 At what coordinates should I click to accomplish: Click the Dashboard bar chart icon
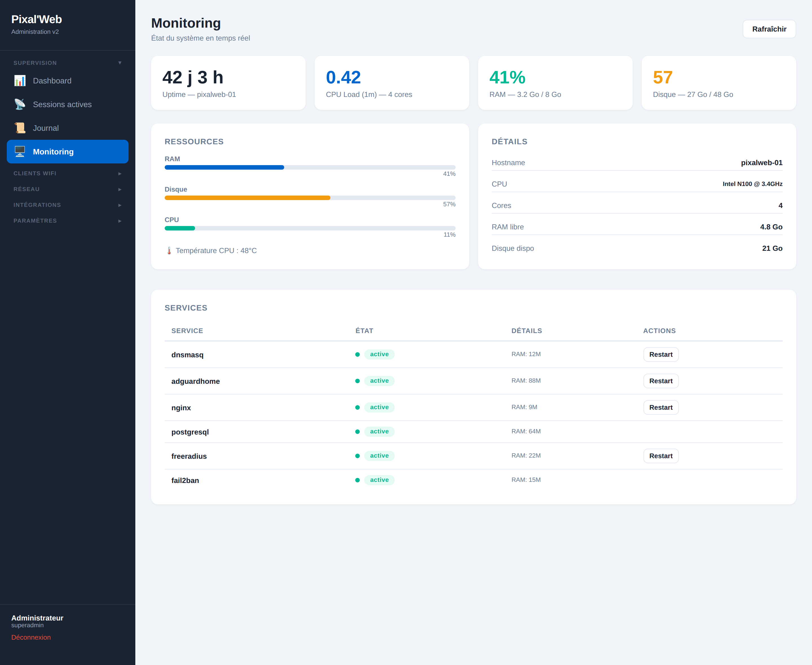(x=20, y=81)
